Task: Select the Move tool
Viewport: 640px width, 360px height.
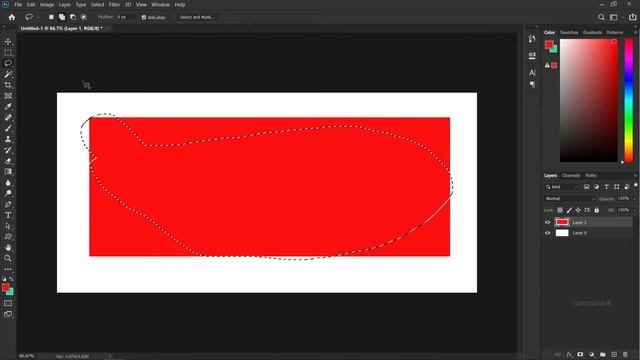Action: pos(8,42)
